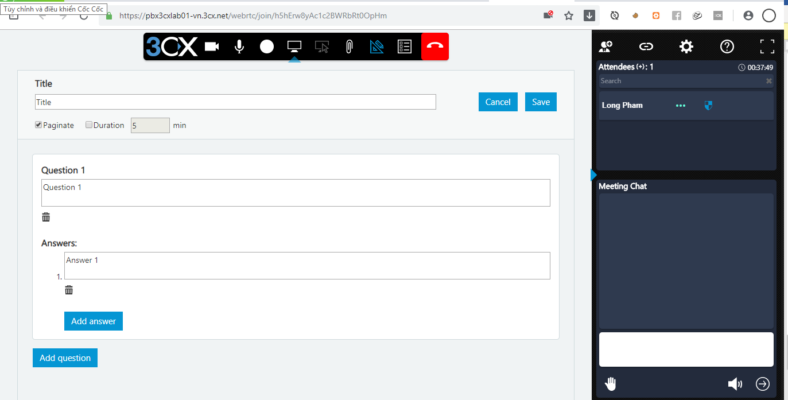
Task: Toggle the speaker volume icon
Action: pos(735,383)
